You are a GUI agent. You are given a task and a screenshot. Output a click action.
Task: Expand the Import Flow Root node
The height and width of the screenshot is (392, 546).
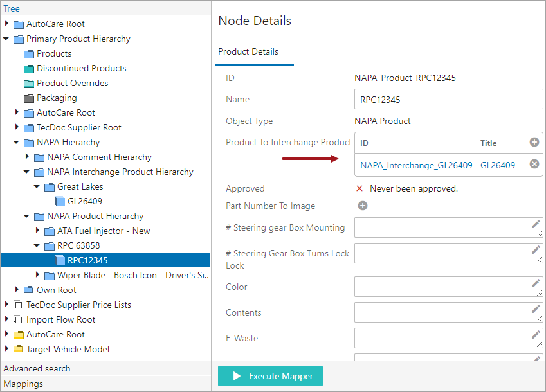coord(6,319)
